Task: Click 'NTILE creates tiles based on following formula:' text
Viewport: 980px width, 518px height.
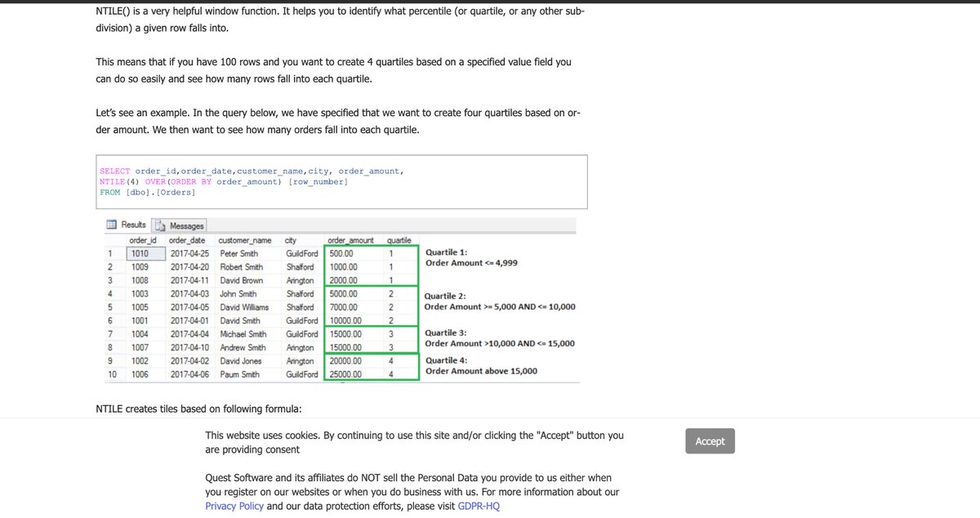Action: click(198, 408)
